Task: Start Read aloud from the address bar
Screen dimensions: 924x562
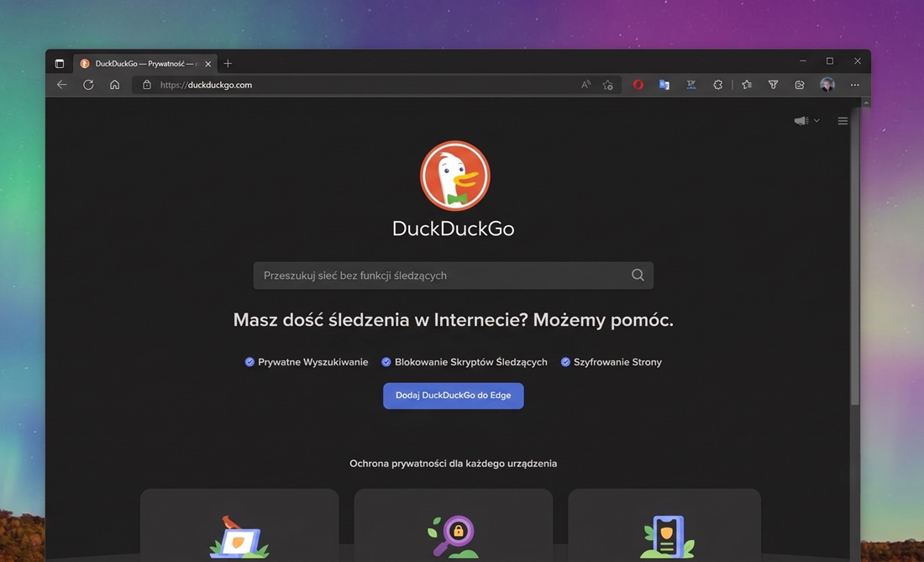Action: coord(585,85)
